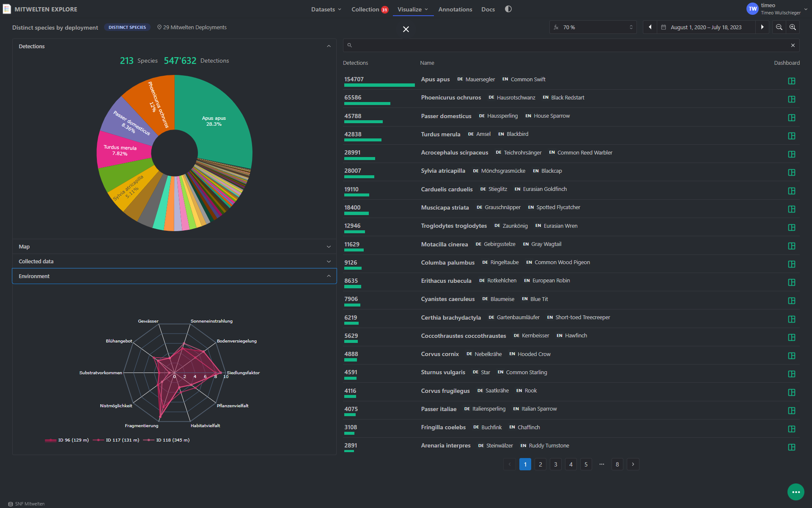812x508 pixels.
Task: Click the 29 Mitwelten Deployments link
Action: (192, 27)
